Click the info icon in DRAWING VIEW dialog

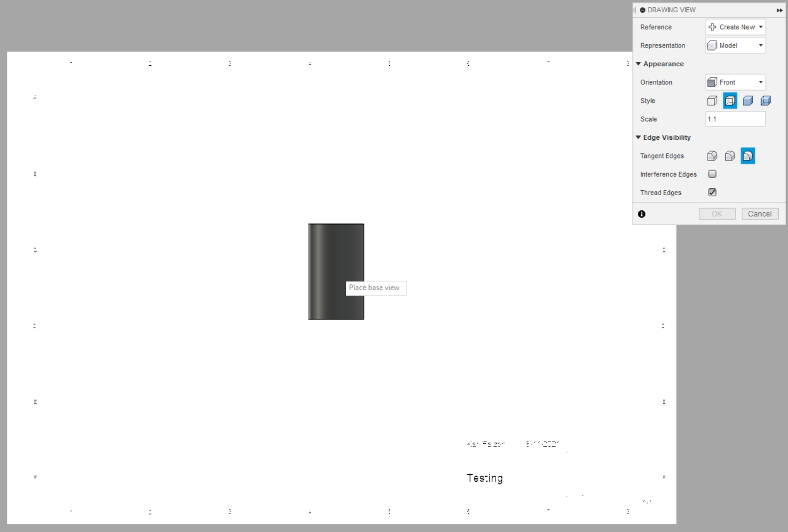[x=642, y=213]
